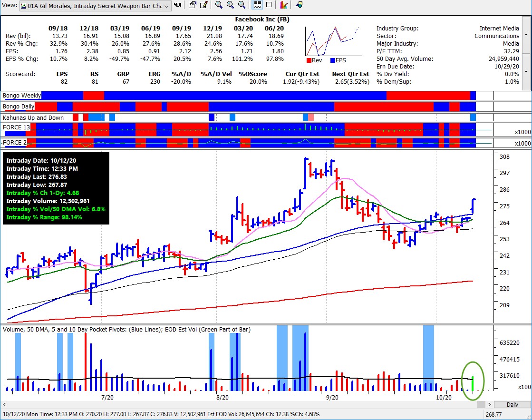This screenshot has height=420, width=532.
Task: Select the FORCE 2 indicator label
Action: tap(14, 142)
